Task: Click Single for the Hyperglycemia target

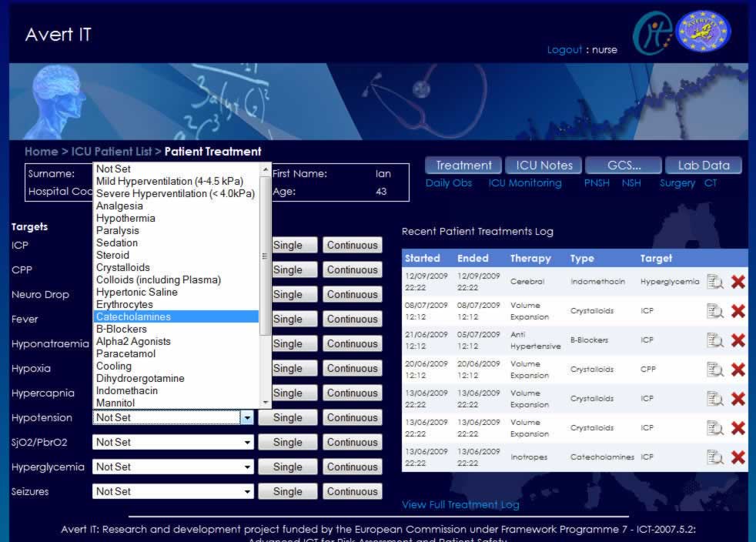Action: point(288,467)
